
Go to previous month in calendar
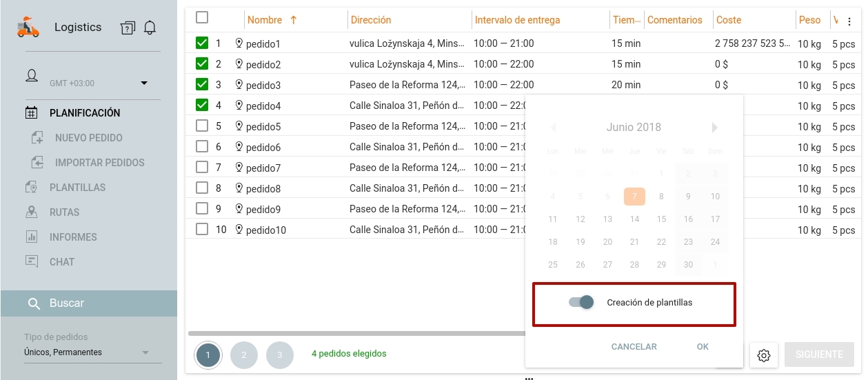(x=552, y=128)
